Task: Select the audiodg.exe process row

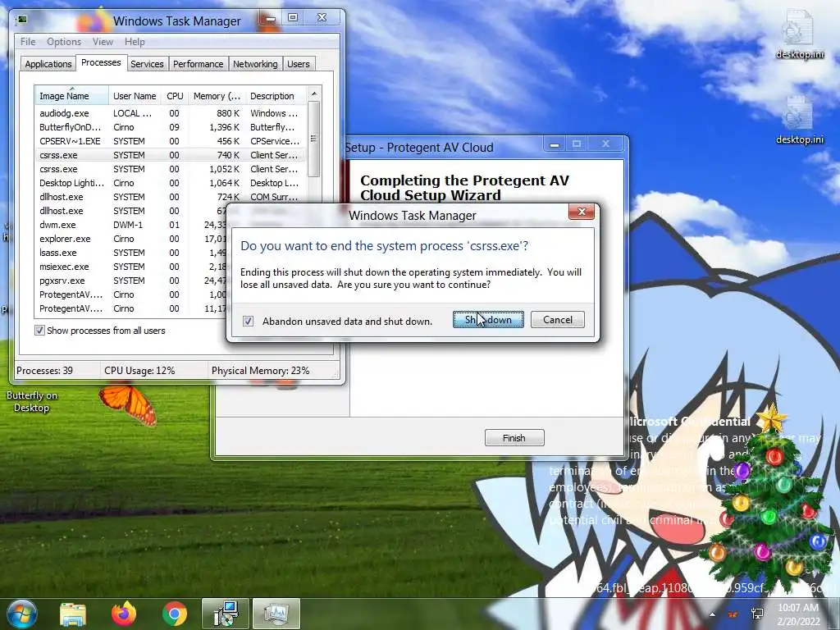Action: click(x=171, y=113)
